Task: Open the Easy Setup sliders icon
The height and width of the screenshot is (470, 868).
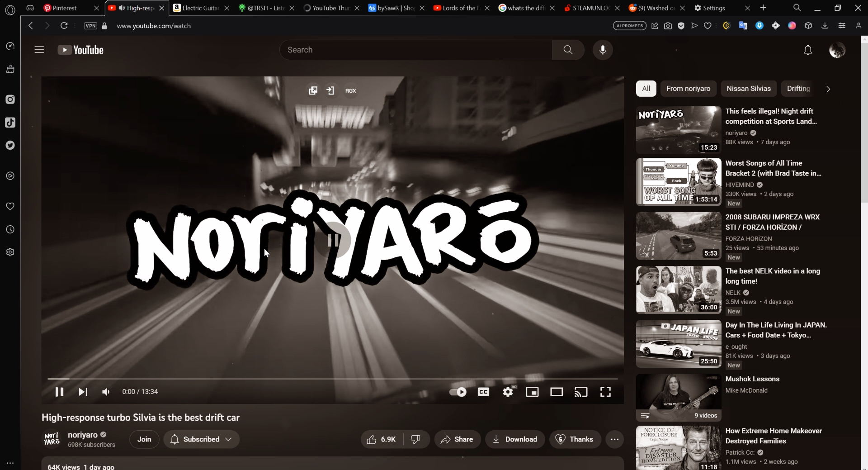Action: (x=842, y=26)
